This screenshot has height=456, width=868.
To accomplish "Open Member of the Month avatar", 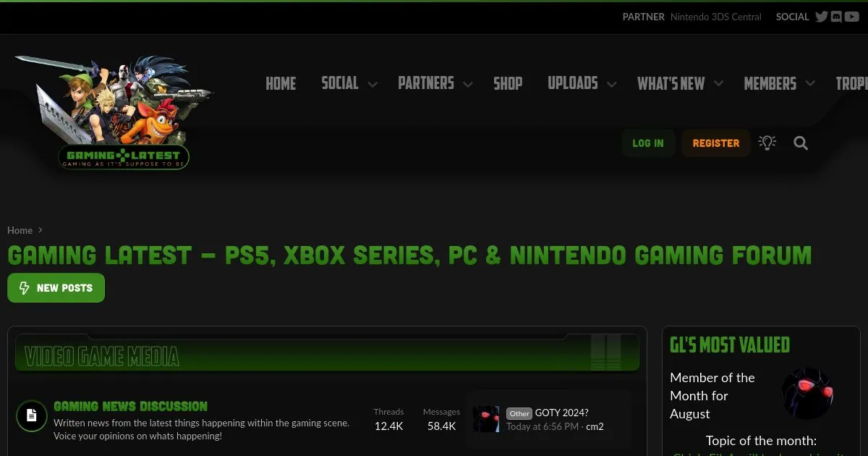I will click(x=807, y=393).
